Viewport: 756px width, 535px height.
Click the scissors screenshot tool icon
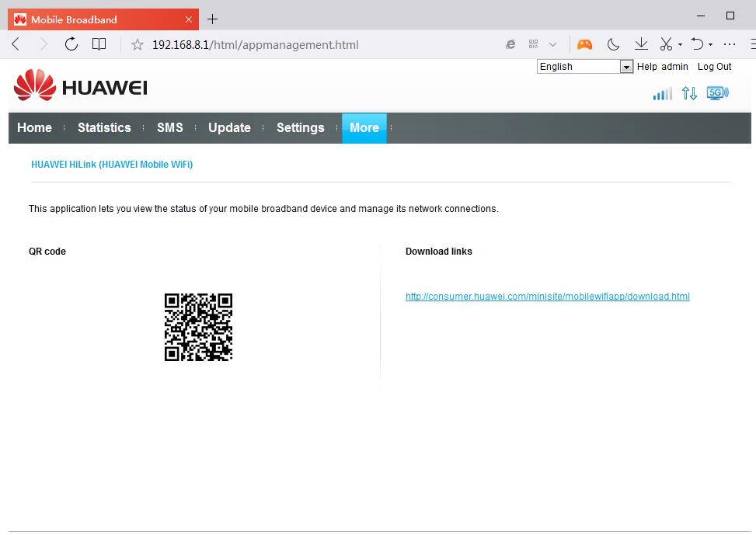667,44
